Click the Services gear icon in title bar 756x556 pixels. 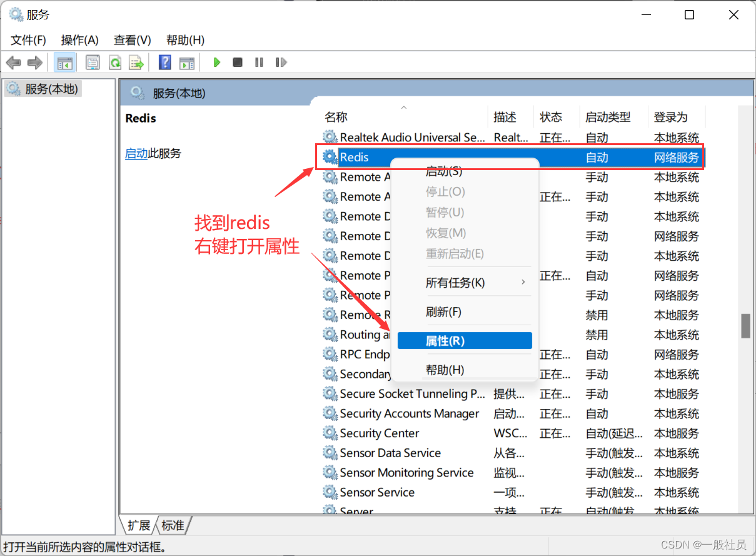[x=16, y=14]
